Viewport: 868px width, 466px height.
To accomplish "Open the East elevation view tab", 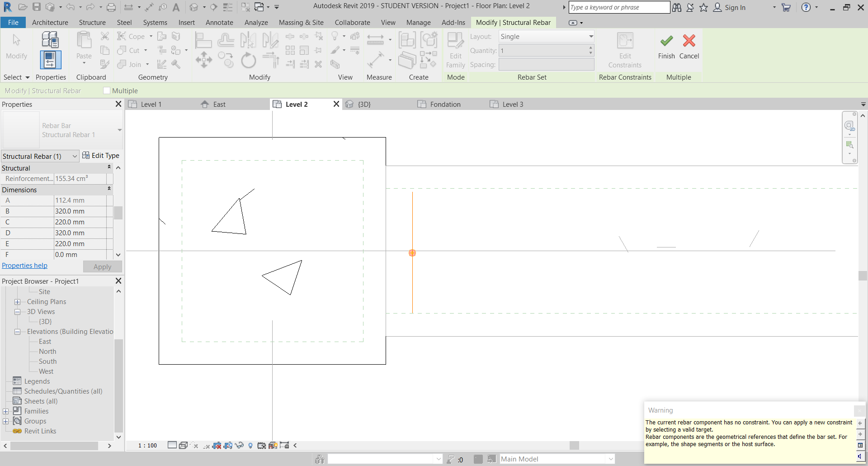I will pyautogui.click(x=219, y=104).
